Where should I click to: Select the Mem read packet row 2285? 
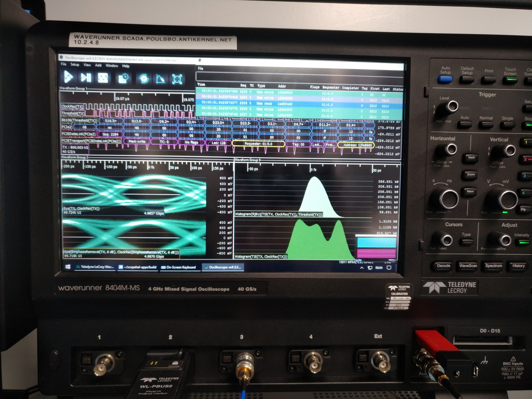pyautogui.click(x=300, y=104)
